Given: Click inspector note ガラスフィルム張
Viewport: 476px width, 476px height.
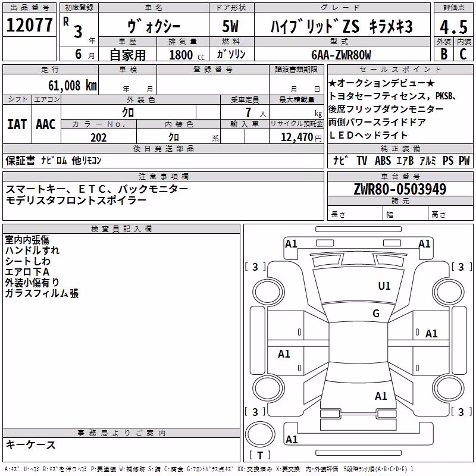Looking at the screenshot, I should (x=42, y=293).
